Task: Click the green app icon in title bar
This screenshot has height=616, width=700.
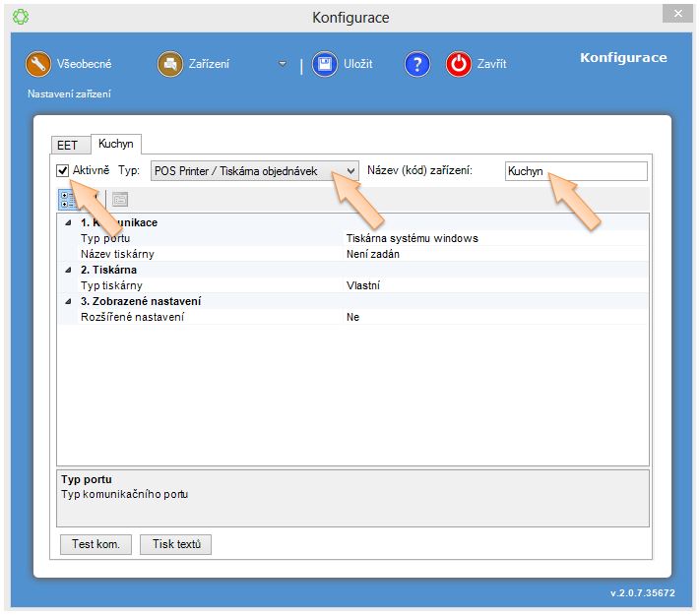Action: coord(20,17)
